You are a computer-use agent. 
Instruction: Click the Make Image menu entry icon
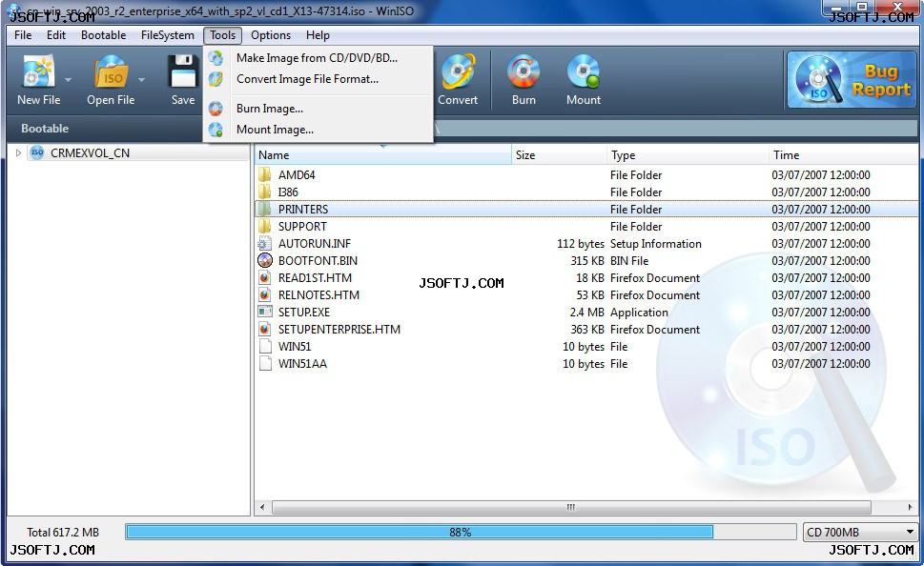coord(216,58)
